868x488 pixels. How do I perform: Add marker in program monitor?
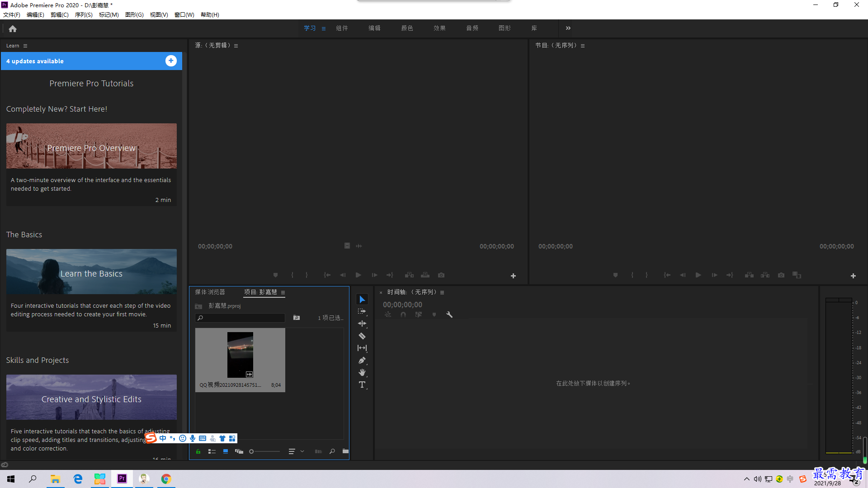pos(615,275)
